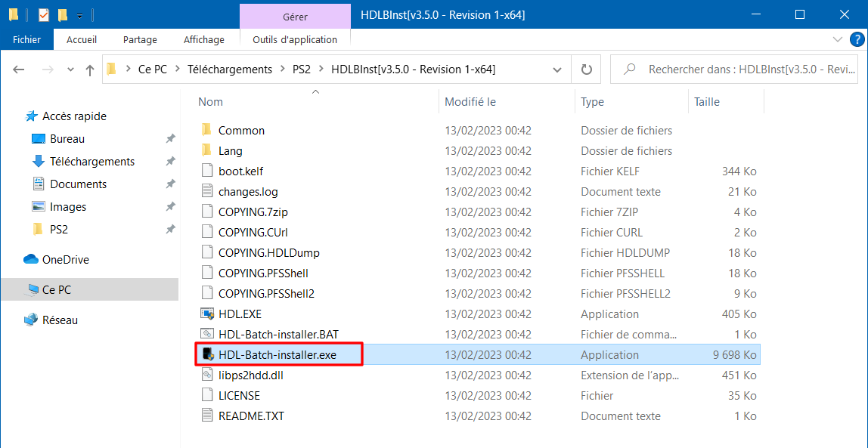Expand breadcrumb chevron after Ce PC
The width and height of the screenshot is (868, 448).
[x=178, y=70]
